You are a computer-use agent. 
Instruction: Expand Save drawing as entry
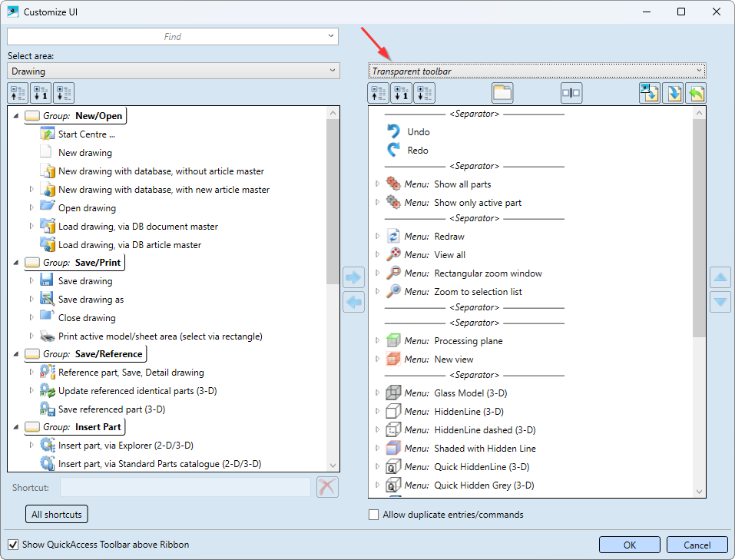point(31,299)
